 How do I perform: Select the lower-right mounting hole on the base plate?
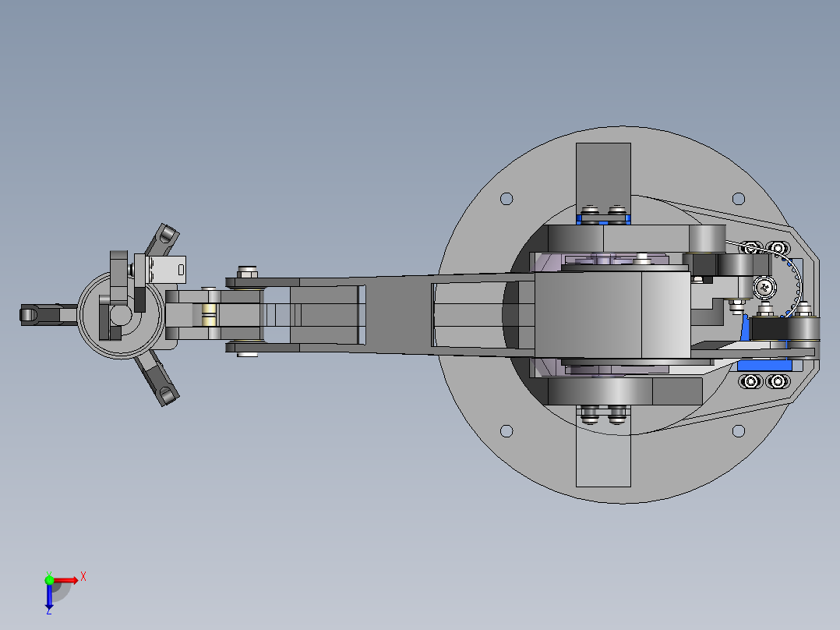coord(738,431)
